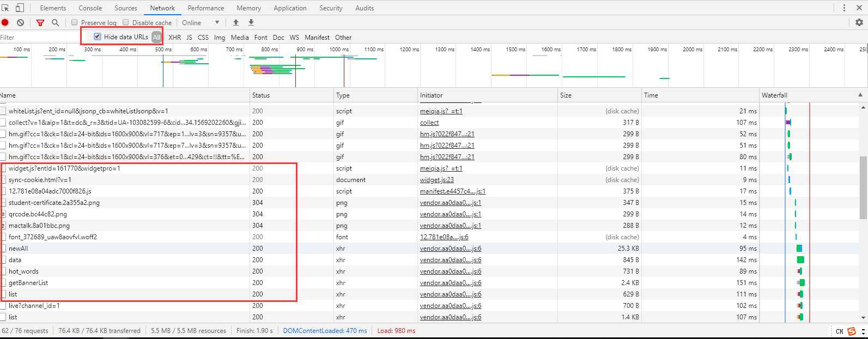Click the export HAR download icon
Image resolution: width=868 pixels, height=339 pixels.
251,22
